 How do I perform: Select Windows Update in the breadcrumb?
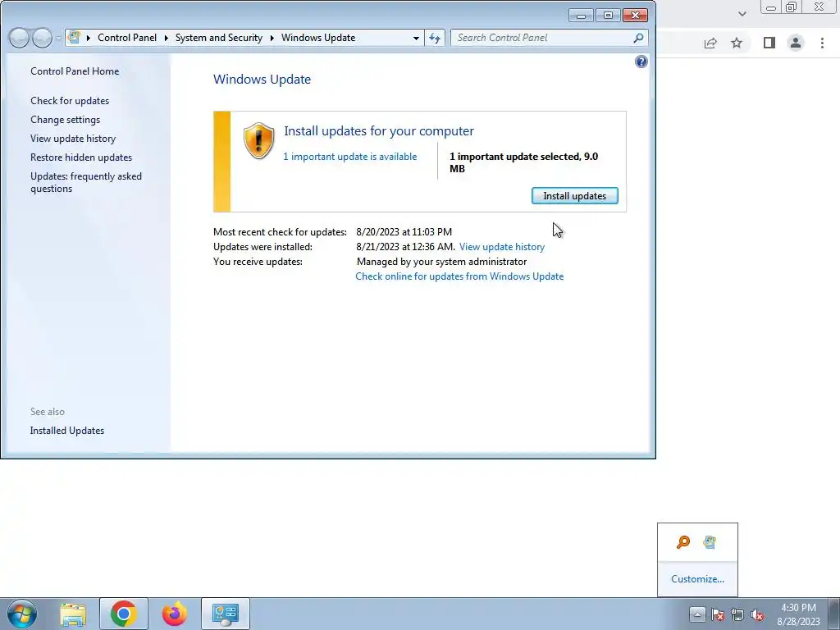coord(318,38)
